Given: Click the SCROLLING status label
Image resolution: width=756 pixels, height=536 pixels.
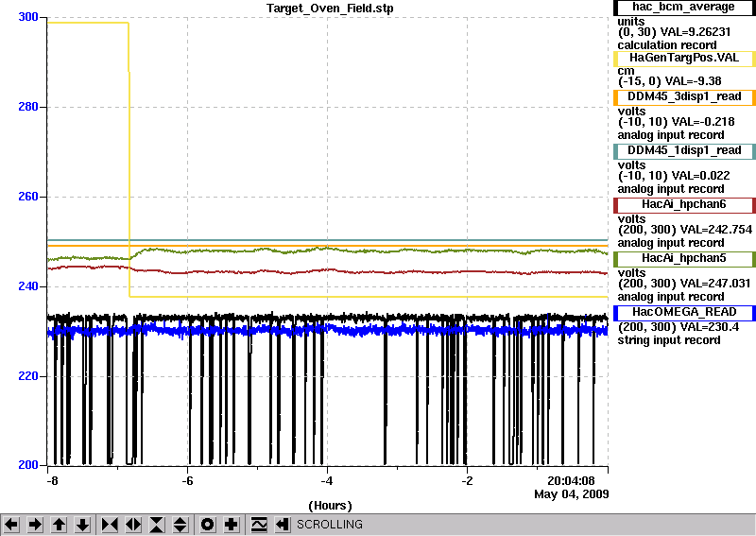Looking at the screenshot, I should (329, 525).
